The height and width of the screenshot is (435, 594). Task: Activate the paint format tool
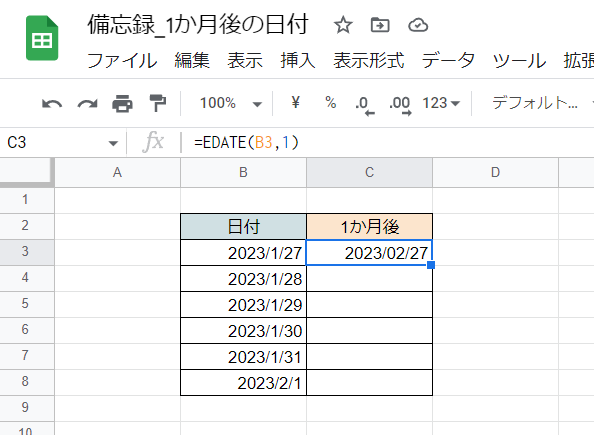[x=158, y=103]
